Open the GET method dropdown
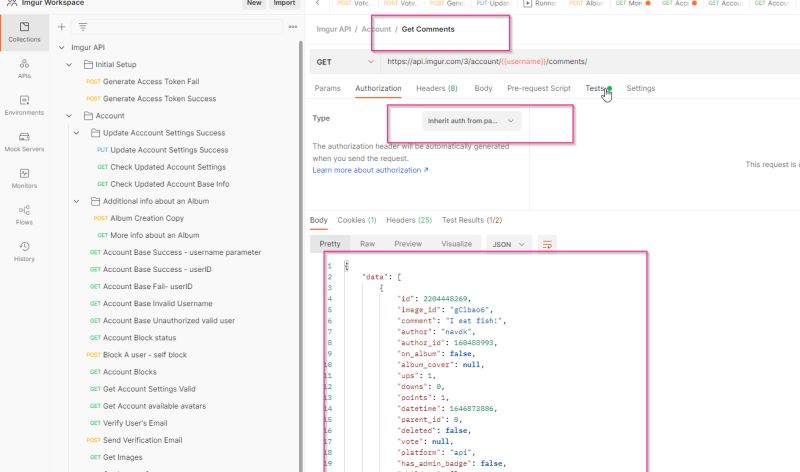 (x=345, y=62)
